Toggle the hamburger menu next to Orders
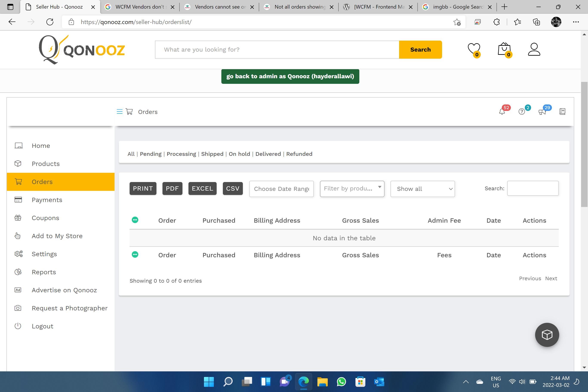The image size is (588, 392). pyautogui.click(x=119, y=112)
